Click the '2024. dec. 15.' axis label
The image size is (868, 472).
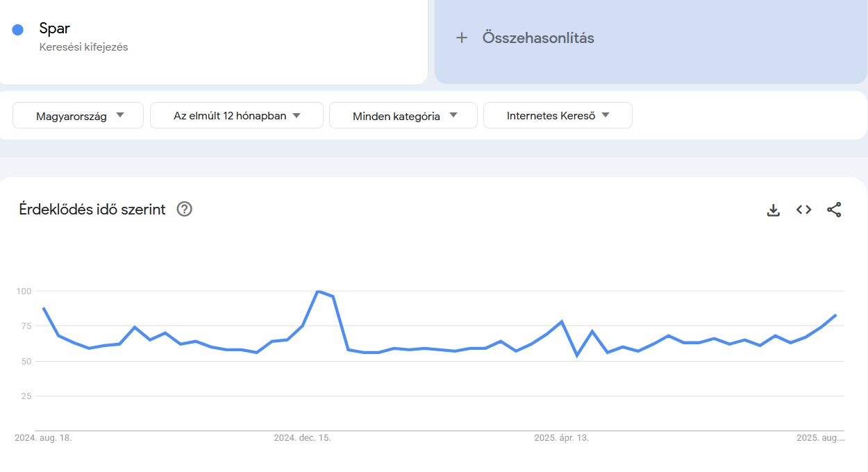tap(302, 438)
